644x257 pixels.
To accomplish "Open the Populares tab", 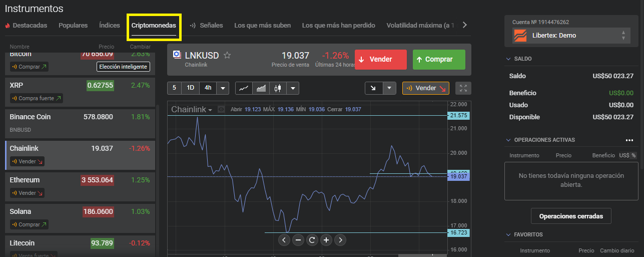I will (73, 26).
